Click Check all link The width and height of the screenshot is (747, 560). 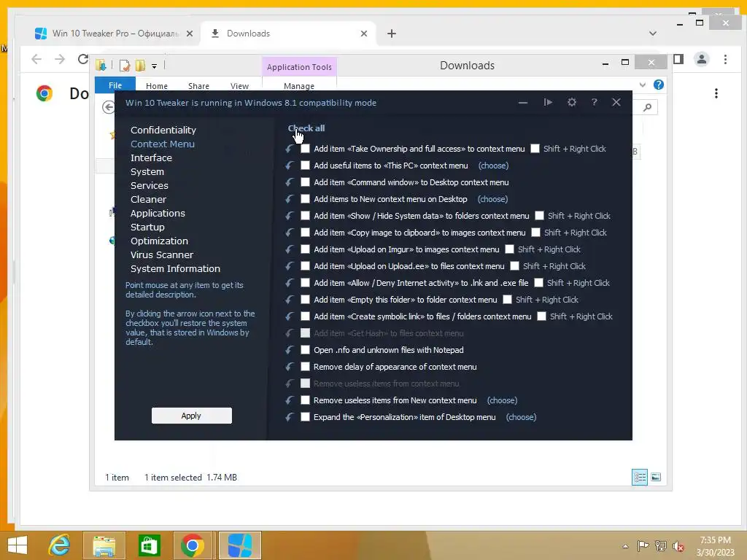tap(306, 128)
